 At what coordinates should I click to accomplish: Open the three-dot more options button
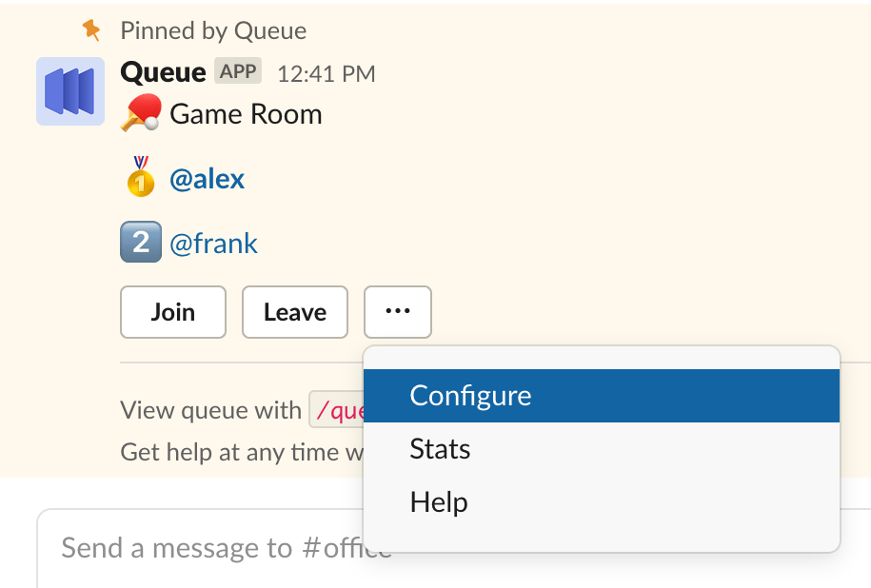click(398, 312)
